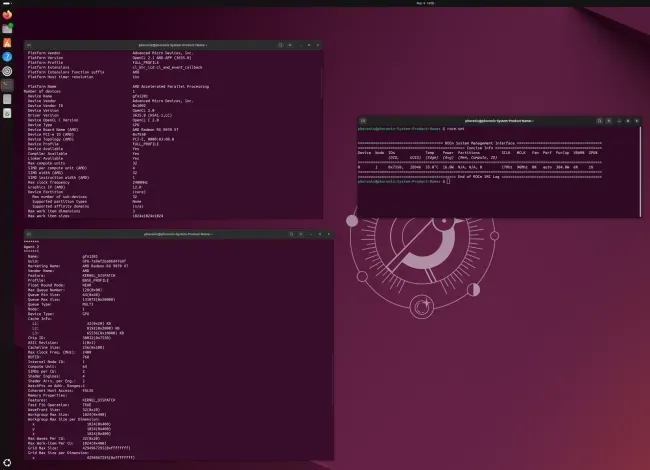Open Firefox from the dock
The width and height of the screenshot is (650, 470).
click(x=7, y=15)
